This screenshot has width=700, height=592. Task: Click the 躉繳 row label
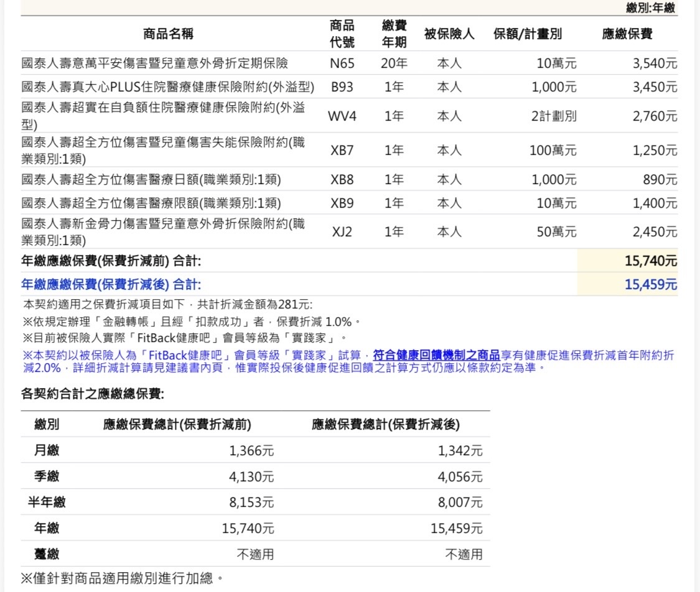click(x=47, y=553)
